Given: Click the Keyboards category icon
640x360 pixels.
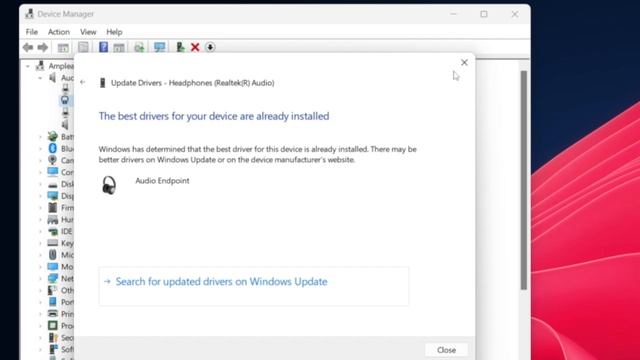Looking at the screenshot, I should click(x=53, y=243).
